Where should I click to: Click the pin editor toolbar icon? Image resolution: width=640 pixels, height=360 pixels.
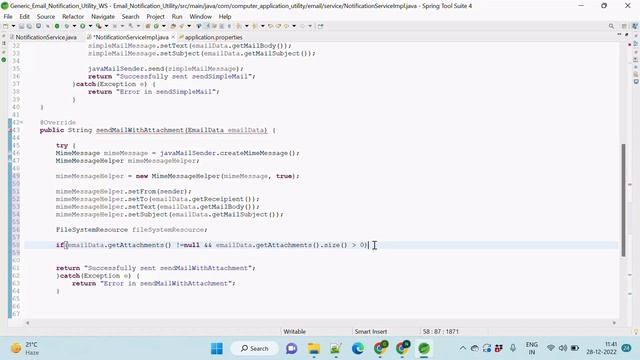point(320,26)
